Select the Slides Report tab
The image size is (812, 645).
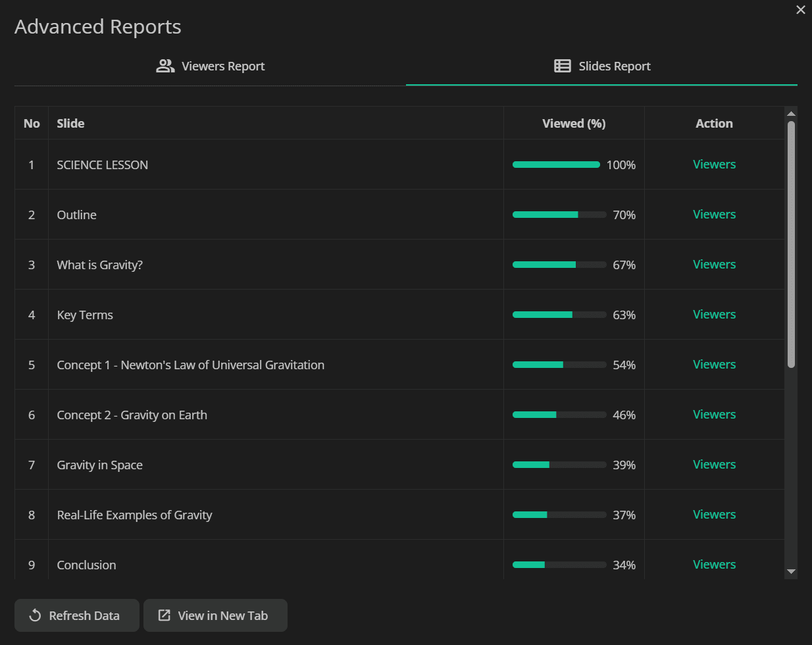pos(601,66)
